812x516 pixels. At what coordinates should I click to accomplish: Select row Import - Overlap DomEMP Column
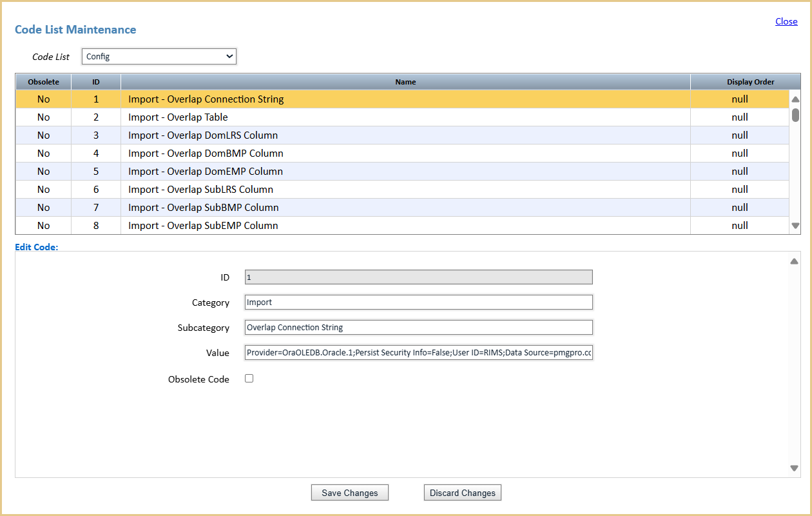pos(402,172)
